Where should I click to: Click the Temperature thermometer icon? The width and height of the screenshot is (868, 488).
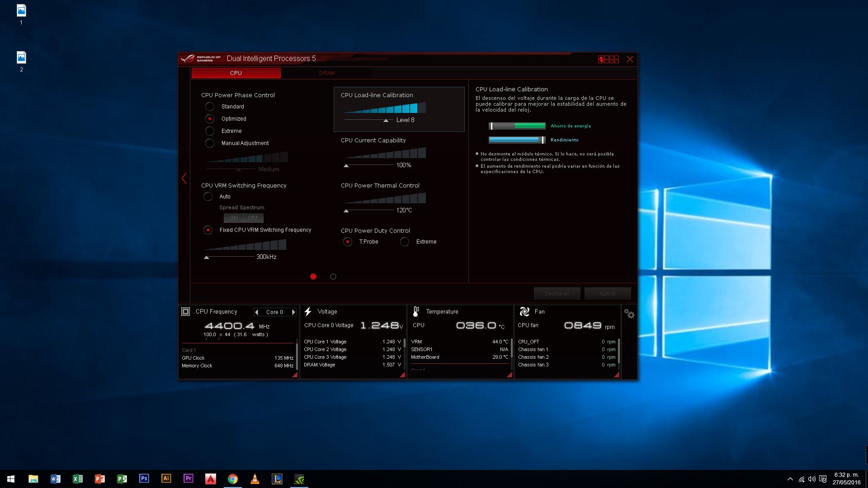tap(416, 311)
